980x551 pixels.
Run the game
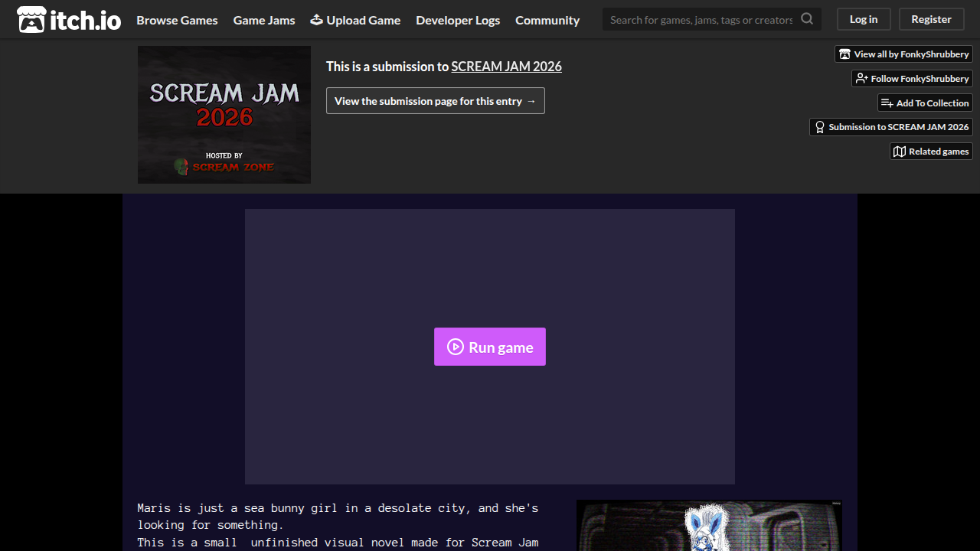pos(490,347)
